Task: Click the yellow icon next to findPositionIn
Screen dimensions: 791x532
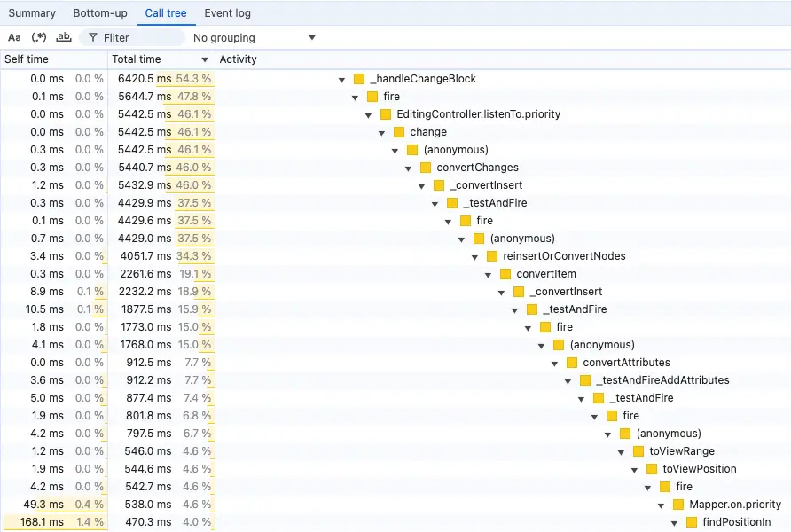Action: point(692,522)
